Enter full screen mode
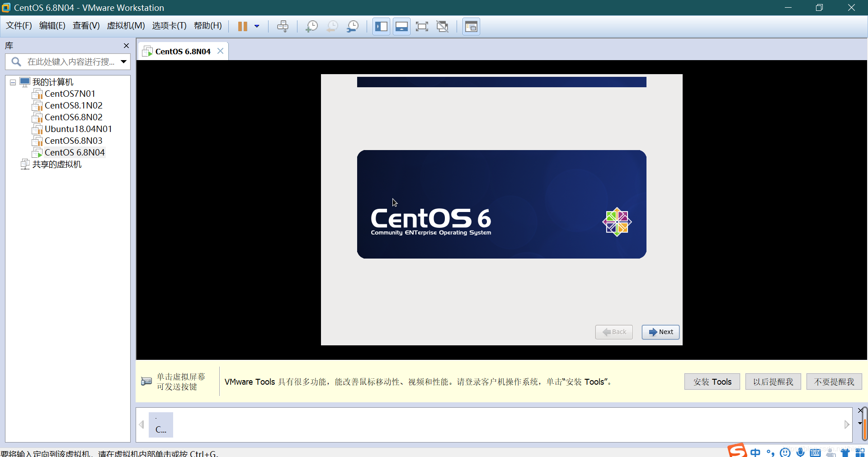This screenshot has height=457, width=868. [x=422, y=26]
